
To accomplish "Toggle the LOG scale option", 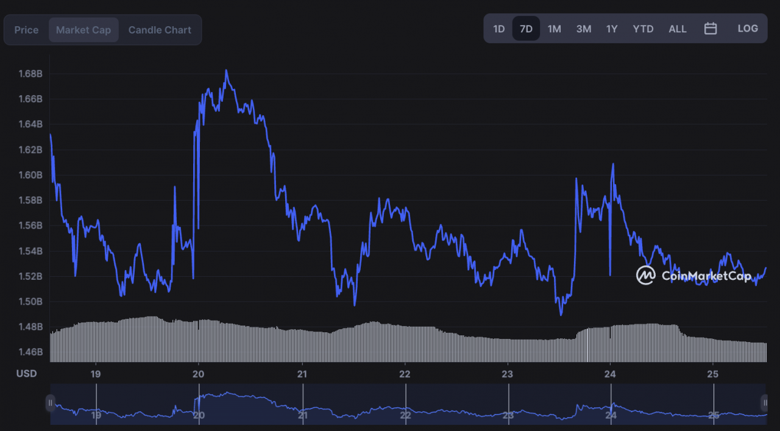I will (747, 29).
